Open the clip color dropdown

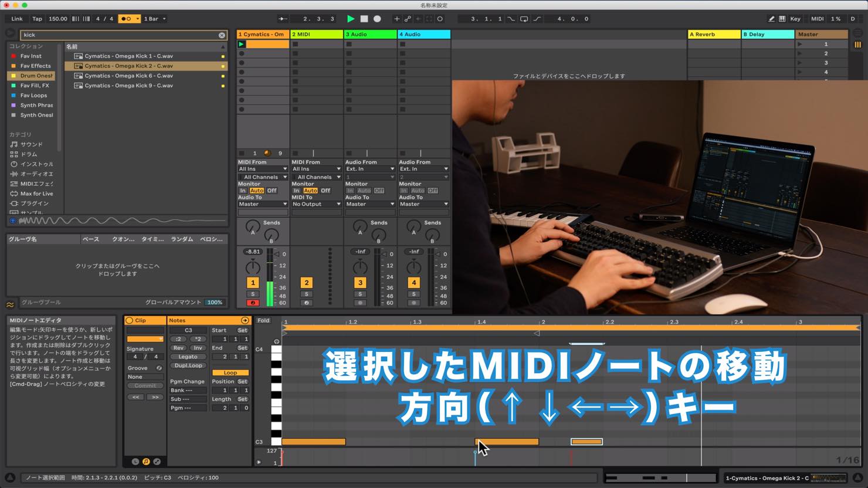(x=145, y=339)
